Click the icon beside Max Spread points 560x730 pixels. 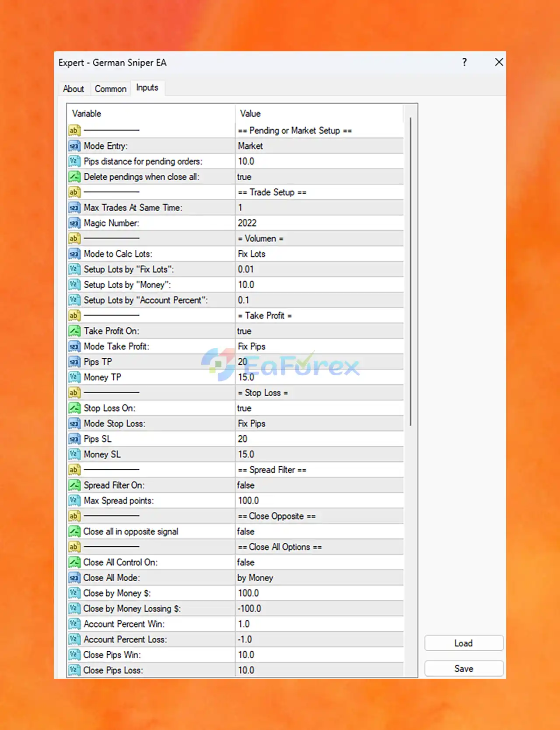point(74,500)
